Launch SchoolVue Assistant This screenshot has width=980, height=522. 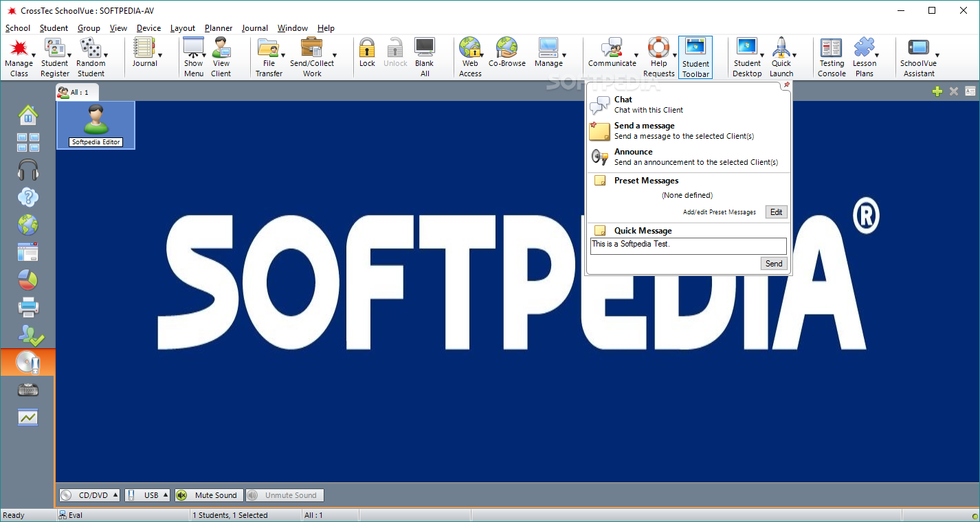pos(919,56)
